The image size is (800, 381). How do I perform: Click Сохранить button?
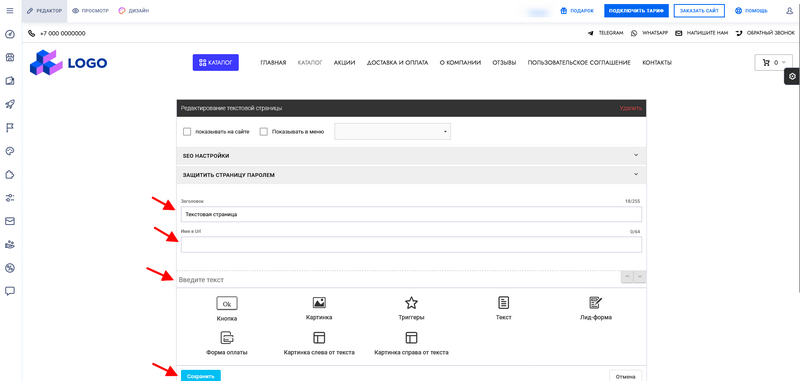201,376
